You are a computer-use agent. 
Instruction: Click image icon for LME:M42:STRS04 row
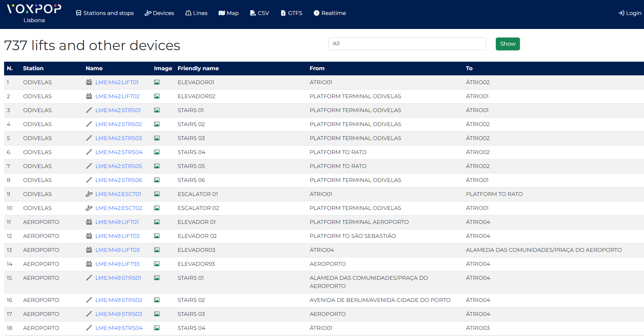coord(157,152)
